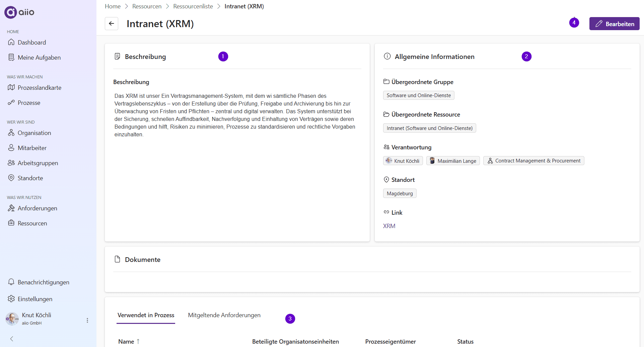The image size is (644, 347).
Task: Go back using the arrow button
Action: (112, 24)
